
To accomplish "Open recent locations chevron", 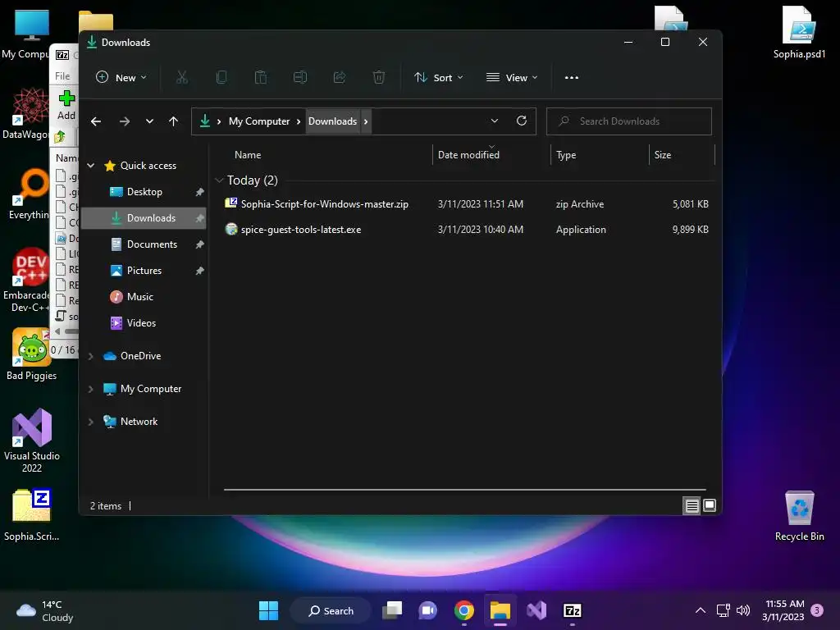I will (149, 121).
